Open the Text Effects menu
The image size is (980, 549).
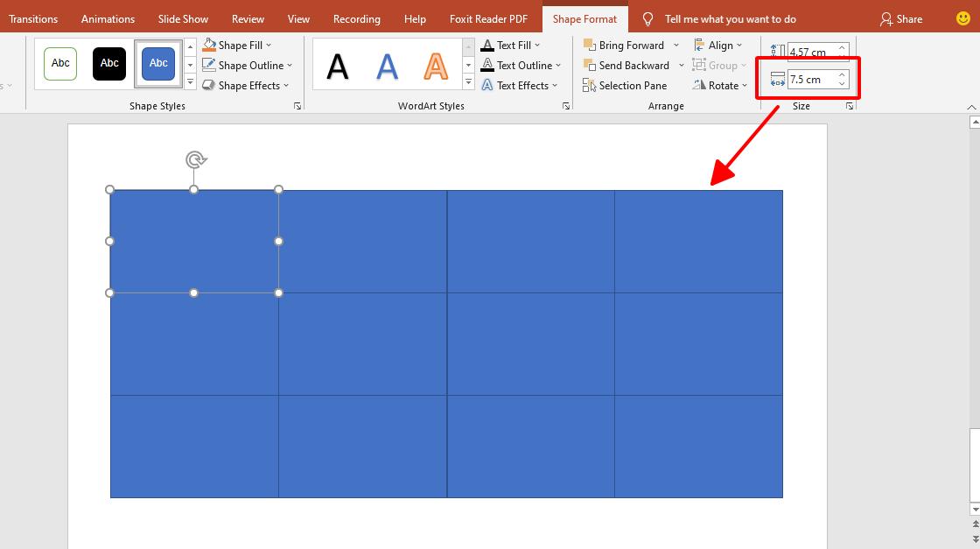(519, 85)
